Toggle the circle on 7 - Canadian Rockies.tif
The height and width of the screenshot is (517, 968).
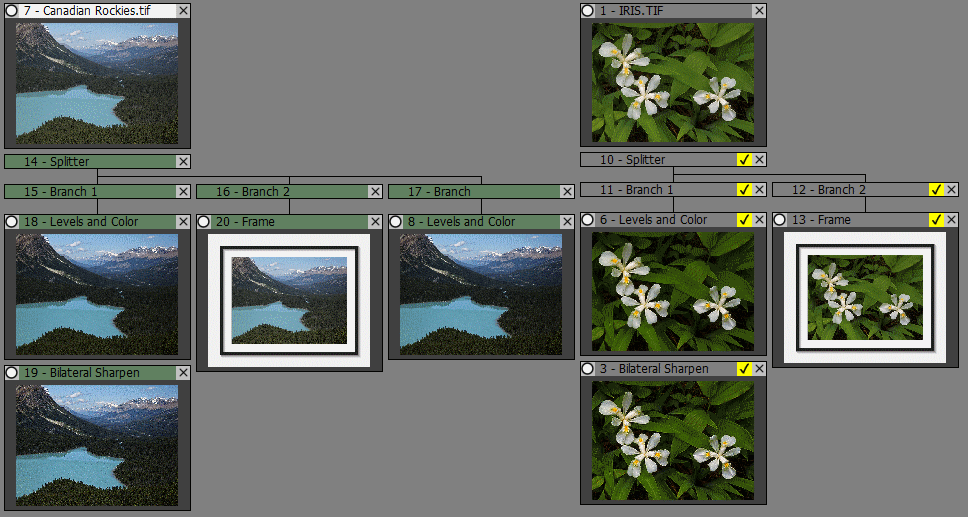(12, 11)
